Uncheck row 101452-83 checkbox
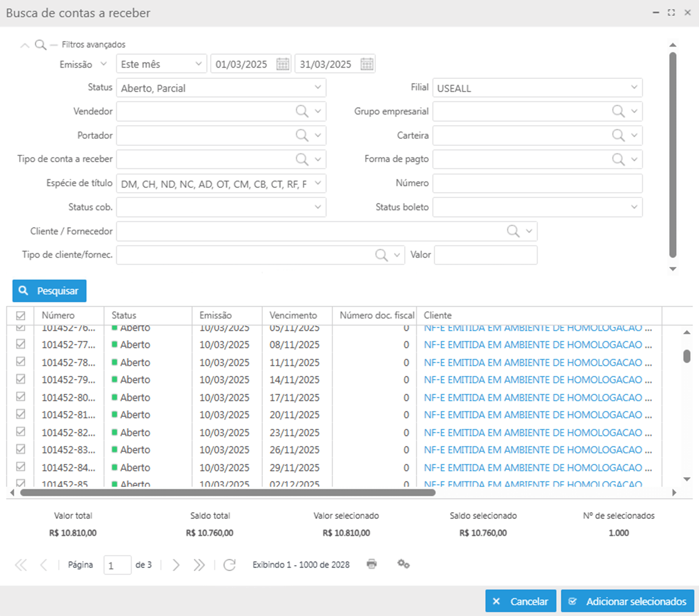This screenshot has width=699, height=616. tap(21, 449)
